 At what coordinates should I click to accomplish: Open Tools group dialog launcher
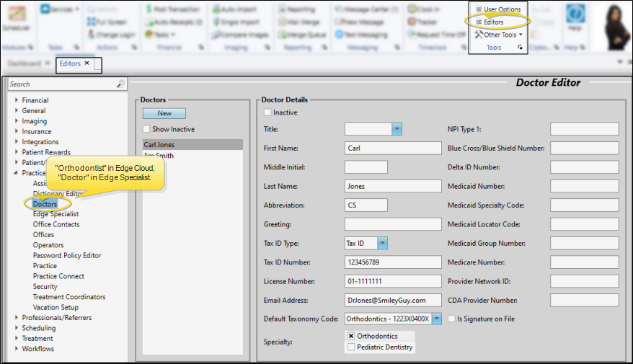tap(521, 48)
